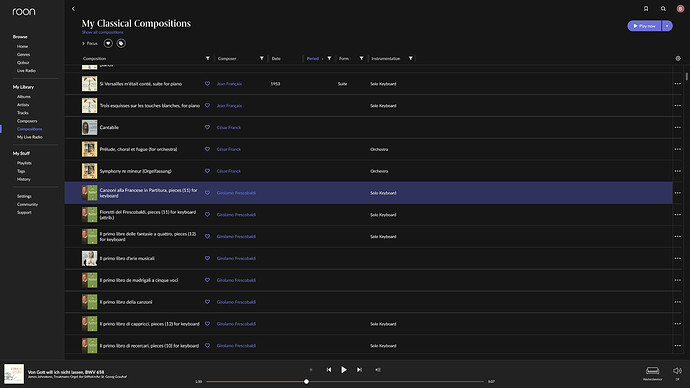The image size is (690, 388).
Task: Filter by favorites heart icon near Focus
Action: point(108,43)
